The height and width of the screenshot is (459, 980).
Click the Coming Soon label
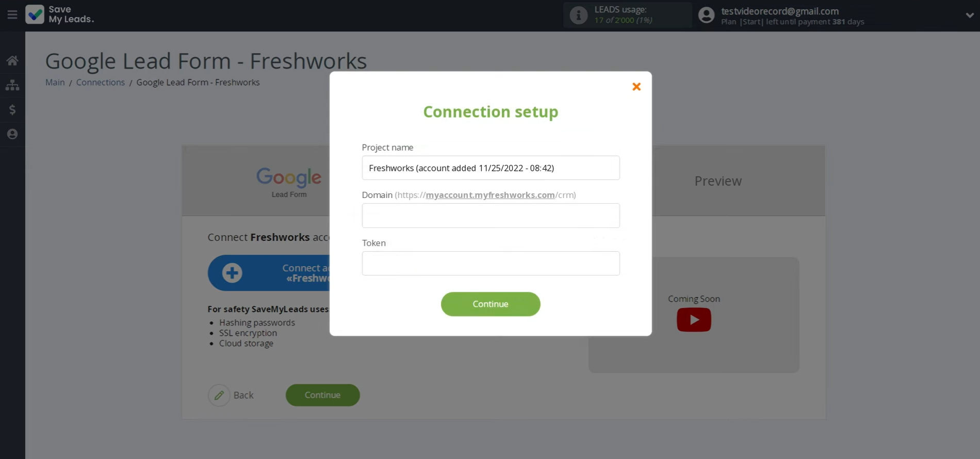click(694, 299)
